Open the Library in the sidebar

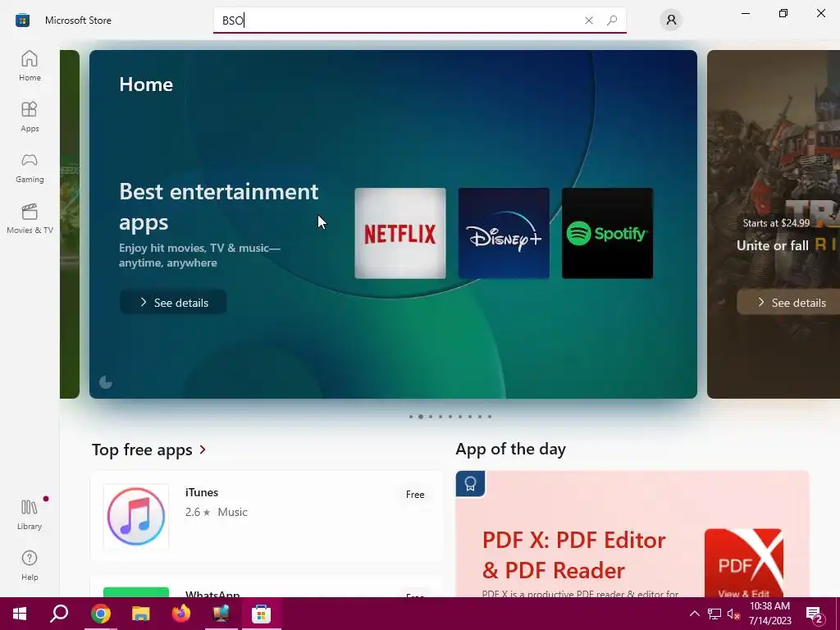(x=30, y=514)
